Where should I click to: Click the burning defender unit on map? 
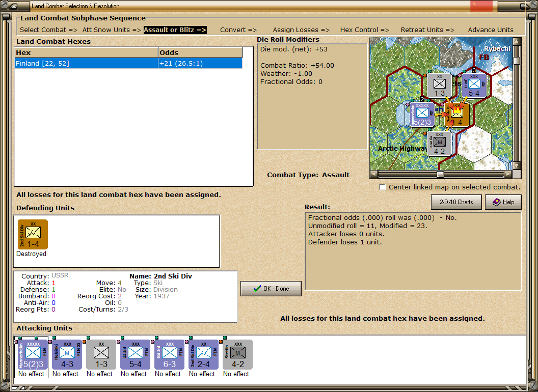(x=456, y=114)
